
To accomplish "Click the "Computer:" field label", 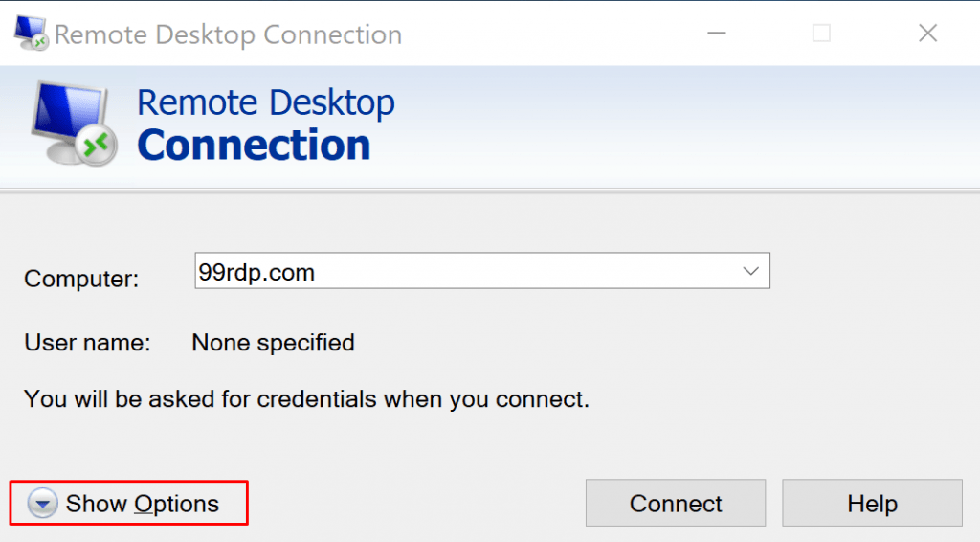I will coord(81,279).
